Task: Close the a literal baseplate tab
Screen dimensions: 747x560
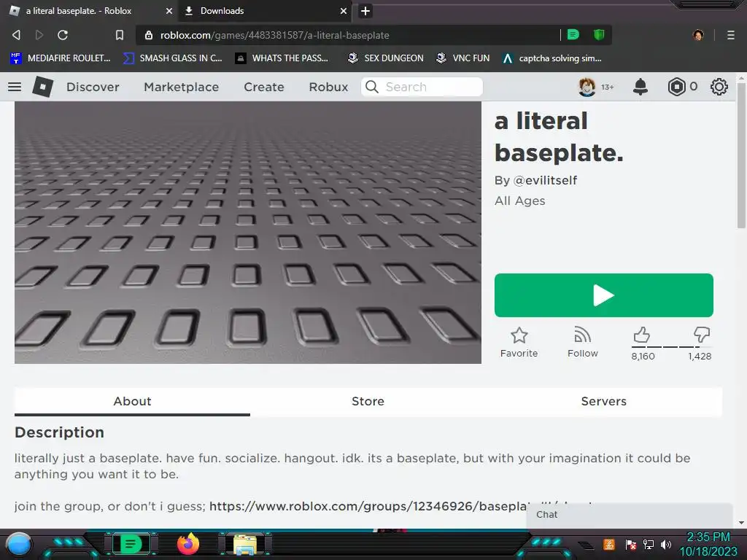Action: click(169, 11)
